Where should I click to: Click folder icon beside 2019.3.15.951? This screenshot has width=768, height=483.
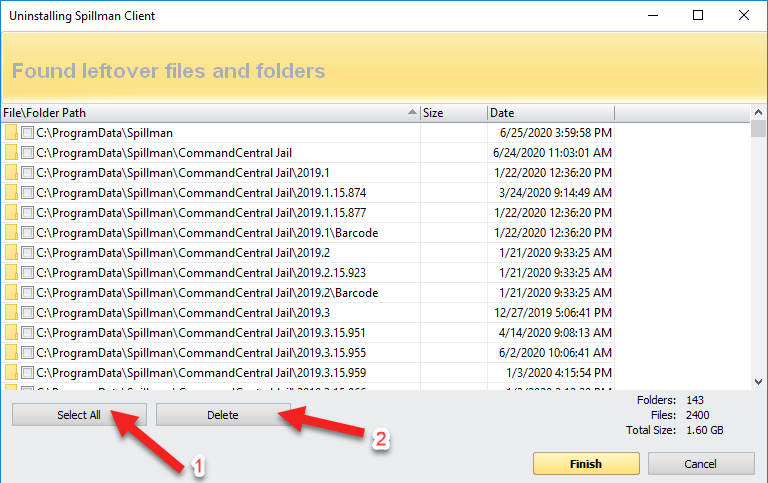[x=11, y=333]
